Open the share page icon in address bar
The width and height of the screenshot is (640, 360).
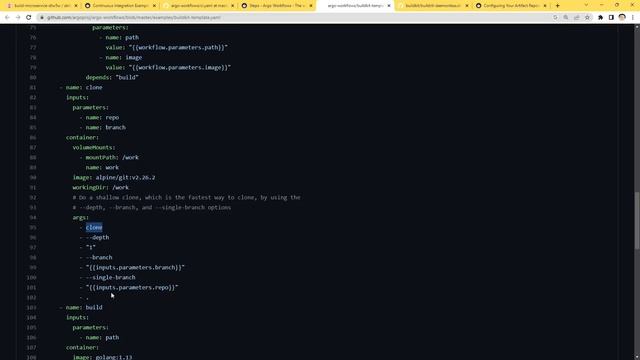577,18
